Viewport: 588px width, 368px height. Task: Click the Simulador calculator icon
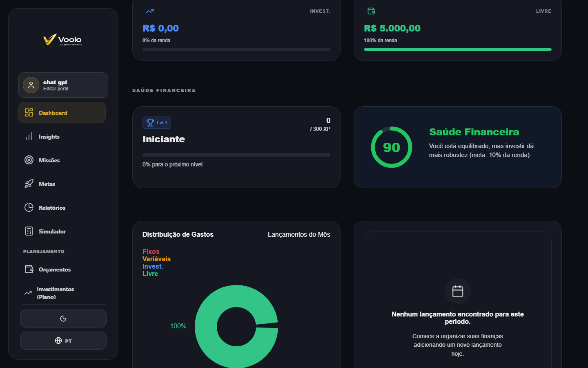(x=29, y=231)
